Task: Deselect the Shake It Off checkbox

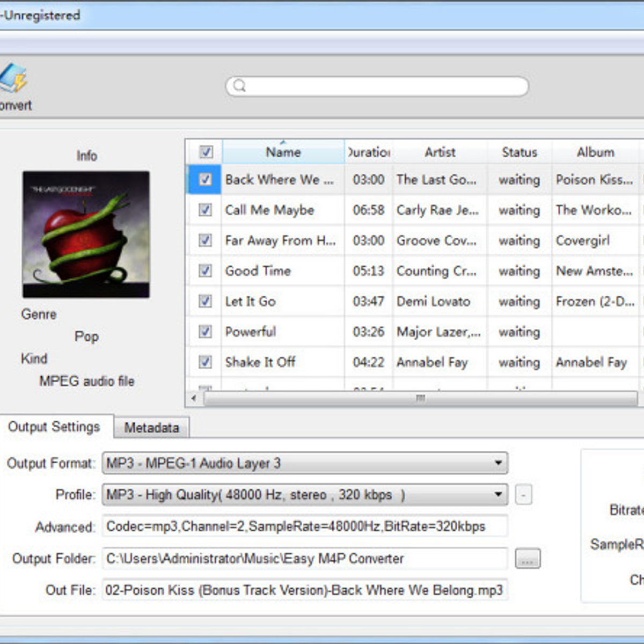Action: click(204, 362)
